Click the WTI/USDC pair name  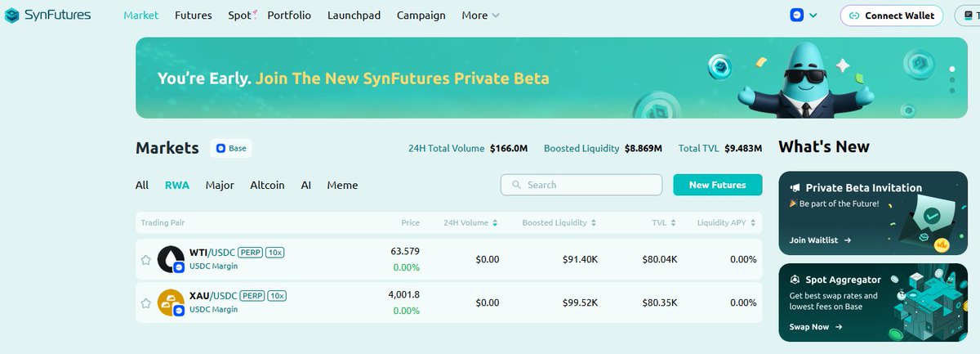pyautogui.click(x=213, y=251)
